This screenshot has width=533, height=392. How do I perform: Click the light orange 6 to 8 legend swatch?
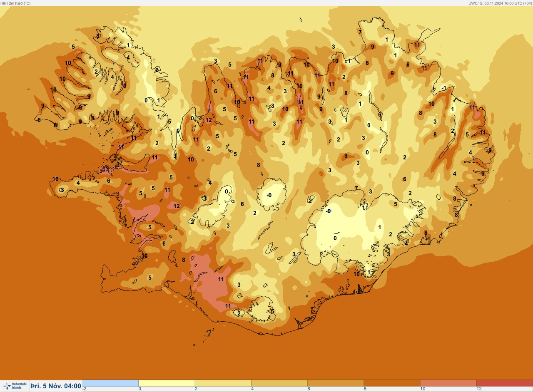tap(336, 383)
